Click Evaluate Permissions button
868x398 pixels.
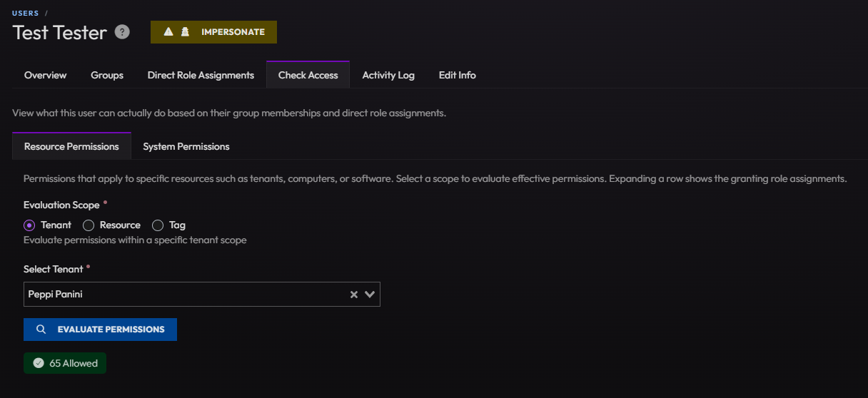click(100, 330)
